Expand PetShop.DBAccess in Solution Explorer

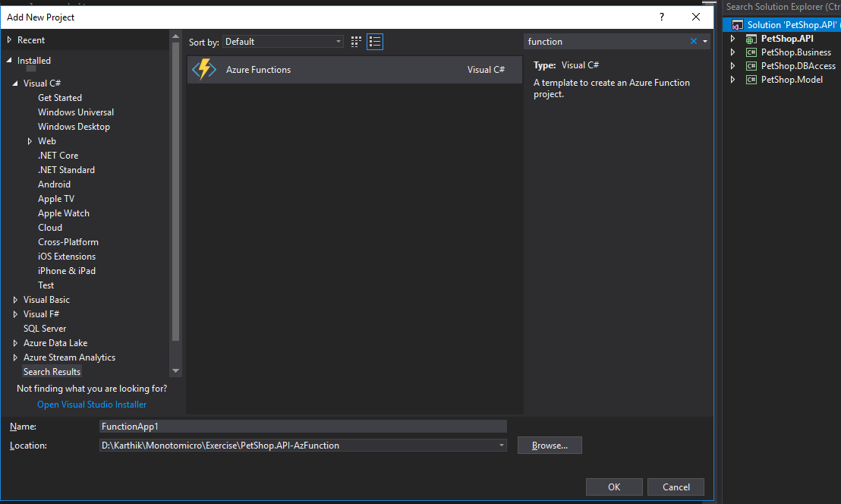[x=732, y=66]
